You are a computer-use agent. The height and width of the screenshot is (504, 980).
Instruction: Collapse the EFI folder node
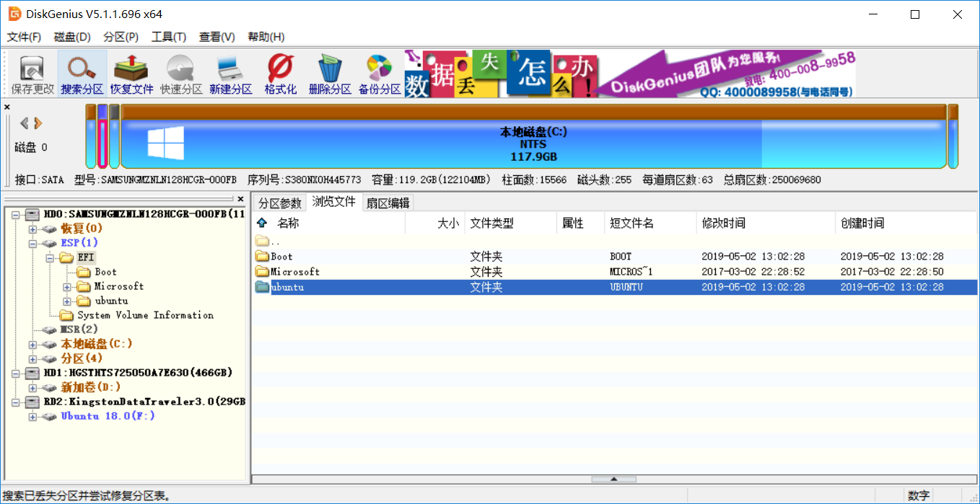point(50,257)
